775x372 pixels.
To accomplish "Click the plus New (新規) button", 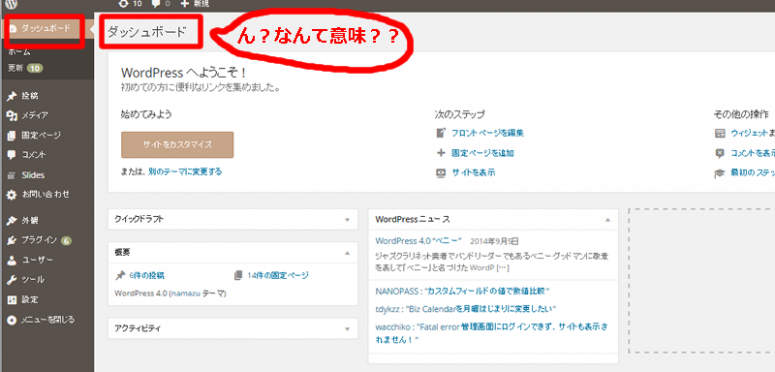I will pos(194,3).
